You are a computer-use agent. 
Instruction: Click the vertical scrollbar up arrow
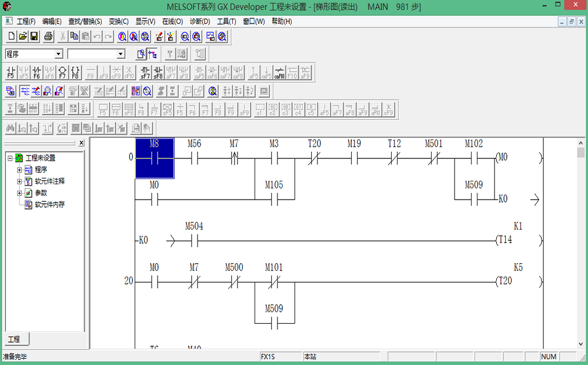581,153
